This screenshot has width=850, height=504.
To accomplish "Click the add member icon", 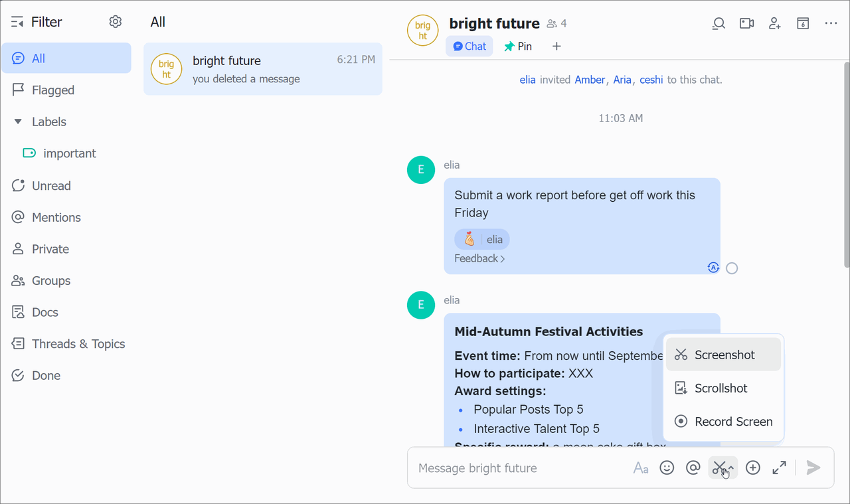I will click(775, 23).
